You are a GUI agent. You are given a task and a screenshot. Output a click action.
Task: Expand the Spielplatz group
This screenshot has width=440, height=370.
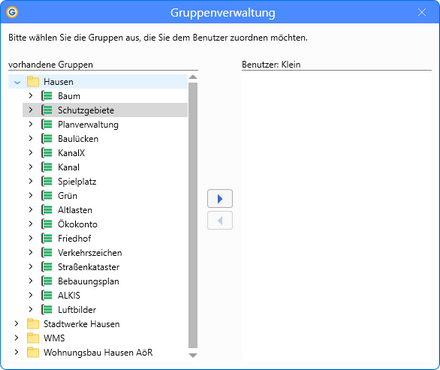tap(31, 181)
